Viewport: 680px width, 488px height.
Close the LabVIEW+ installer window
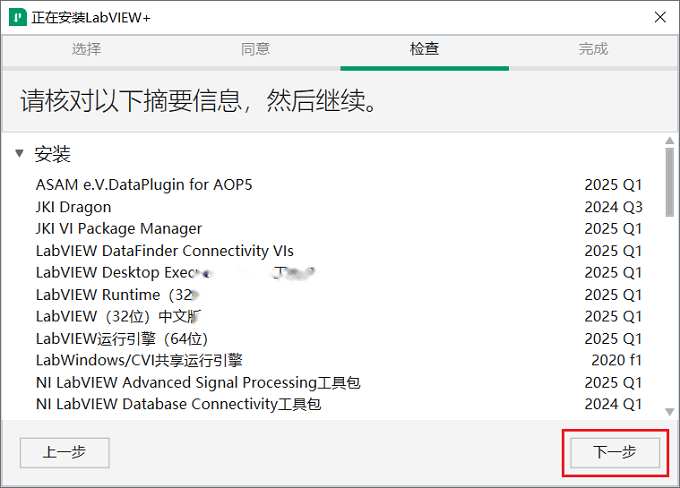pyautogui.click(x=660, y=17)
